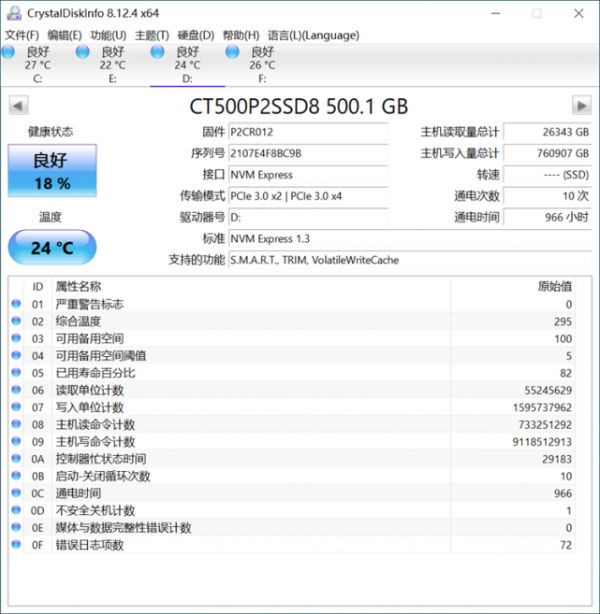
Task: Click the 良好 18 % health status button
Action: tap(52, 171)
